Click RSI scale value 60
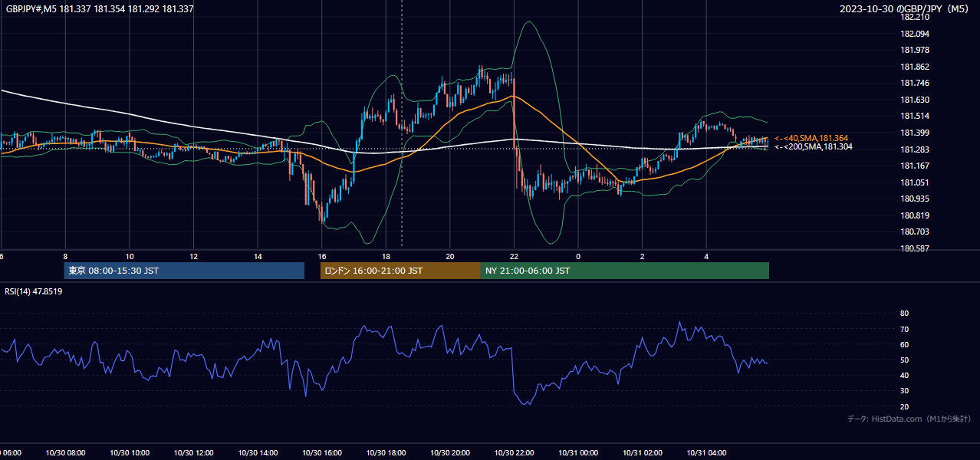 coord(905,344)
